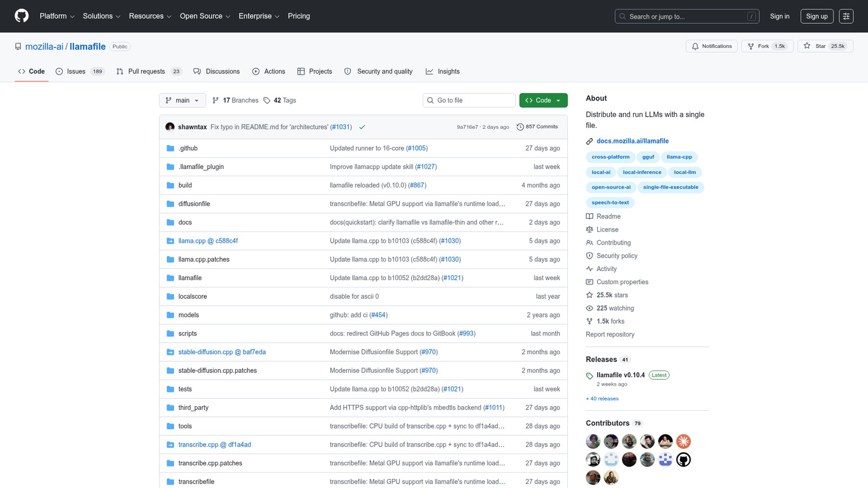Viewport: 868px width, 488px height.
Task: Open the 857 Commits history
Action: (537, 127)
